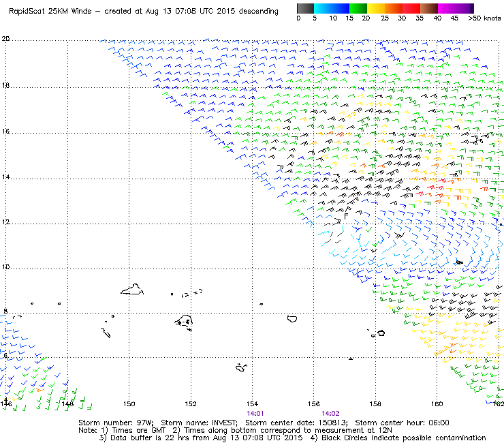Click the yellow 20-25 knots legend segment

coord(376,8)
